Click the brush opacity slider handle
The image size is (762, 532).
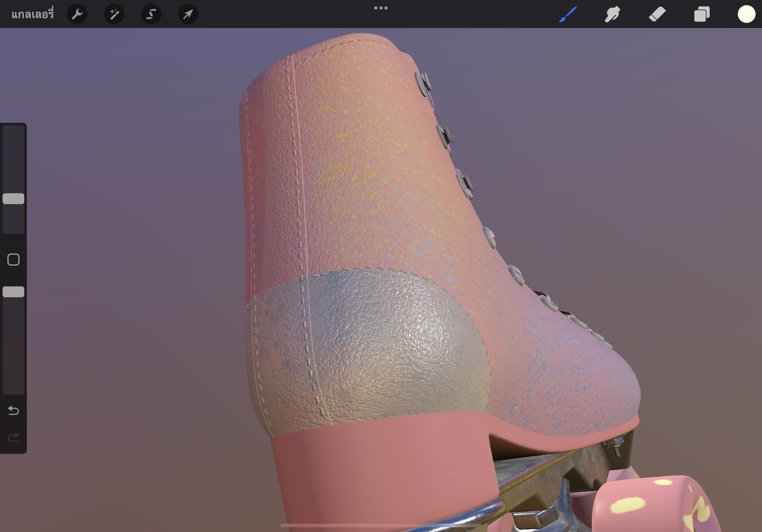click(x=13, y=292)
